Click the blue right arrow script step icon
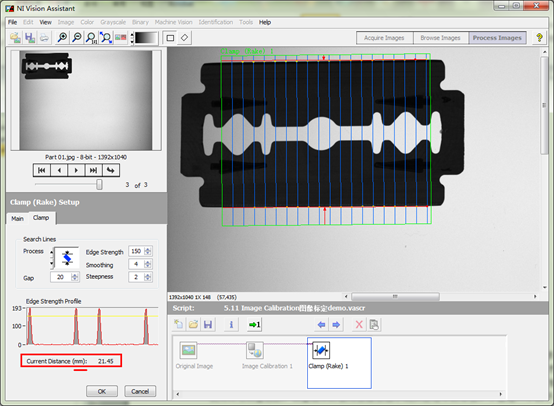This screenshot has width=554, height=406. (x=336, y=324)
